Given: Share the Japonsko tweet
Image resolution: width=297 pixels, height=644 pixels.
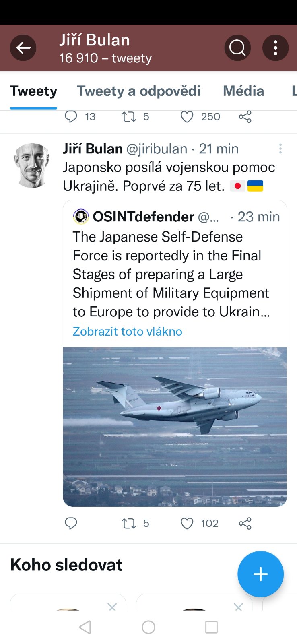Looking at the screenshot, I should [x=245, y=523].
